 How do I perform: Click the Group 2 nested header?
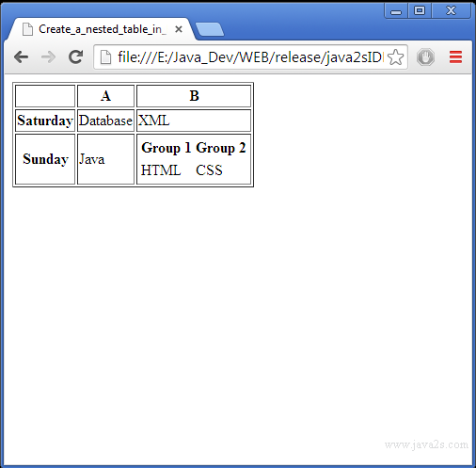tap(221, 148)
